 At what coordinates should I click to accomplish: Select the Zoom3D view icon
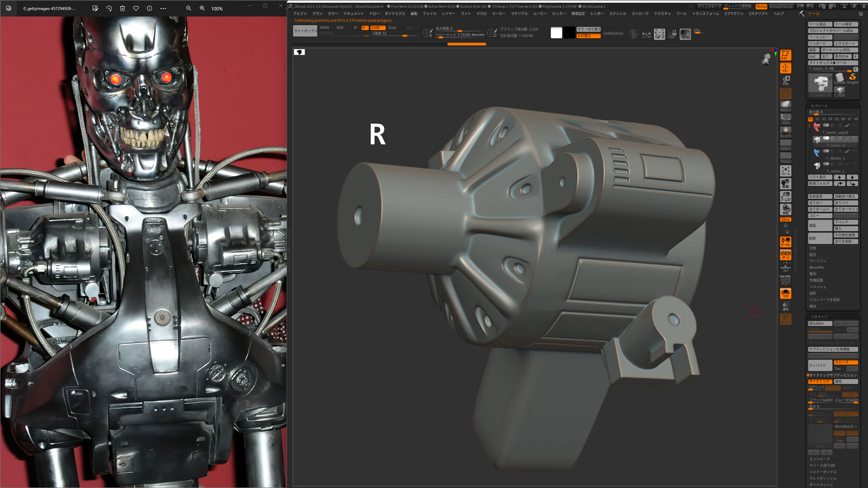[786, 196]
